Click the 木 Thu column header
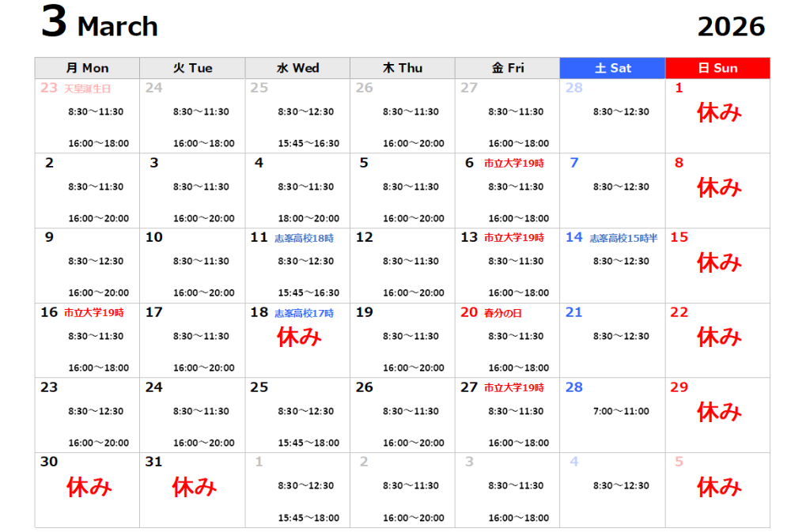Viewport: 791px width, 532px height. (x=402, y=68)
